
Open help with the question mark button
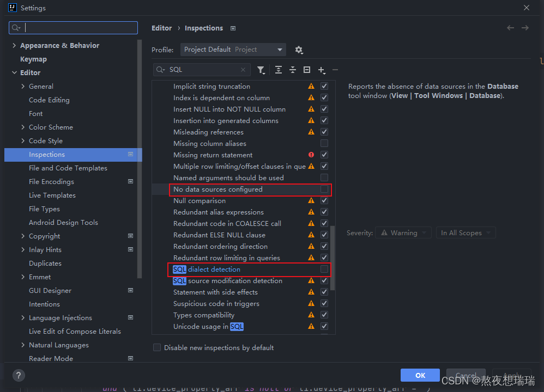click(19, 375)
